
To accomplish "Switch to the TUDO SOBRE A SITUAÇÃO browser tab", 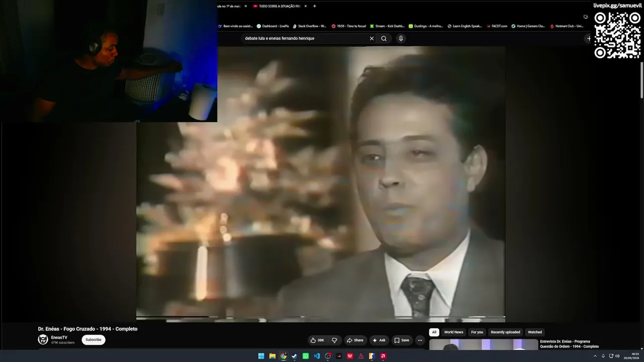I will [x=279, y=6].
